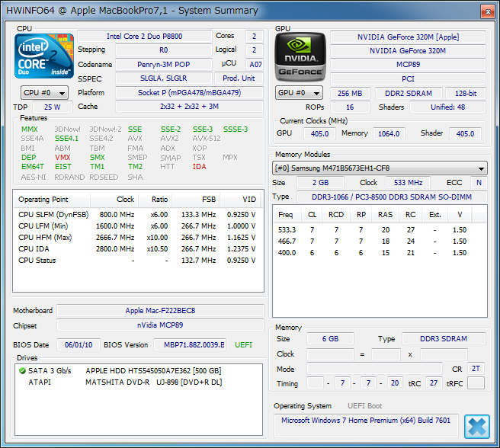Select the 466.7 memory timing row
Viewport: 500px width, 448px height.
click(x=380, y=242)
